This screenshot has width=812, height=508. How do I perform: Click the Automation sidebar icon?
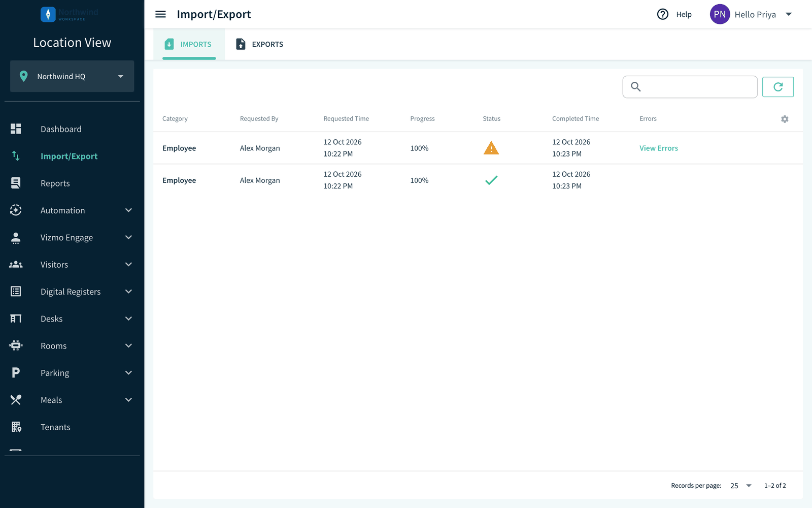(16, 210)
